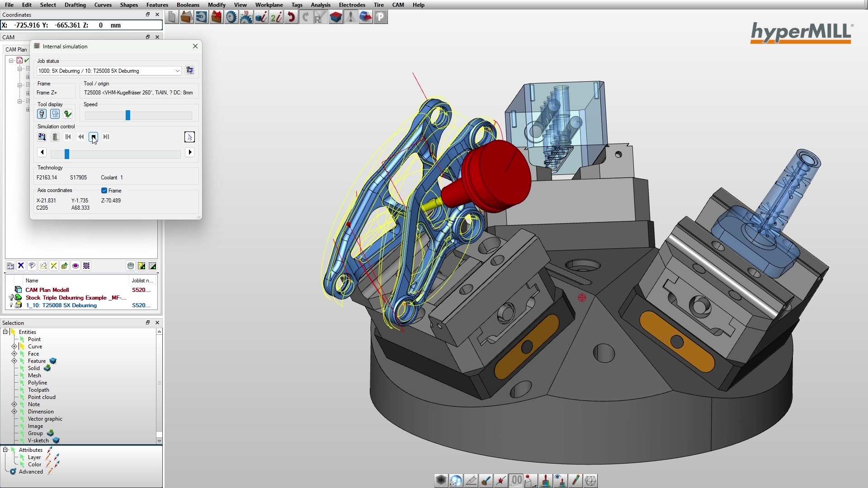Toggle second Tool display button

point(55,114)
